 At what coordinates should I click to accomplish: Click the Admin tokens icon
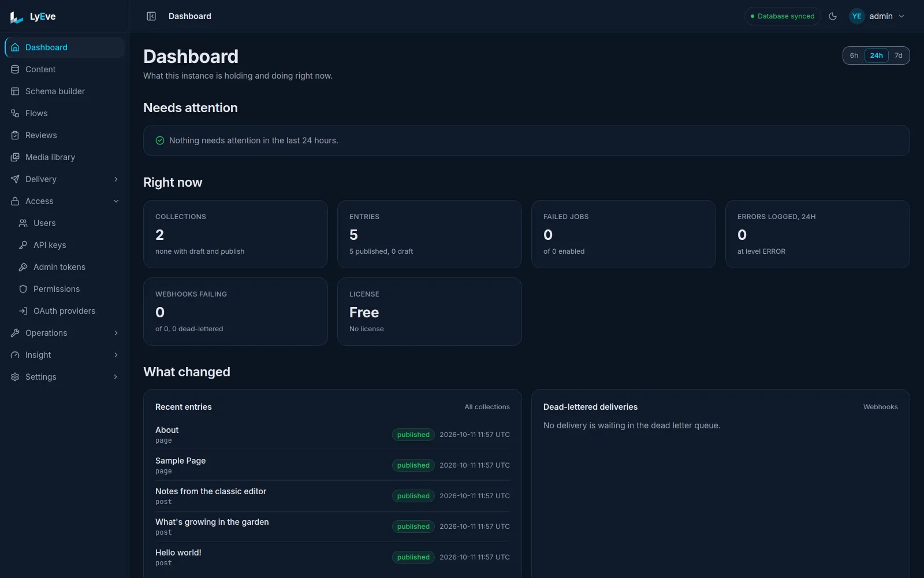tap(23, 267)
